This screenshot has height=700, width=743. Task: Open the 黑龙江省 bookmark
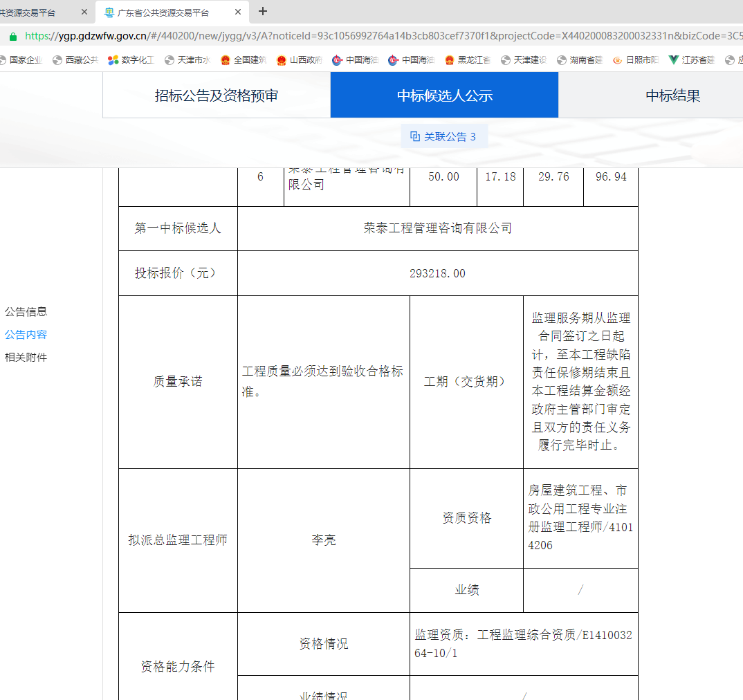[467, 60]
